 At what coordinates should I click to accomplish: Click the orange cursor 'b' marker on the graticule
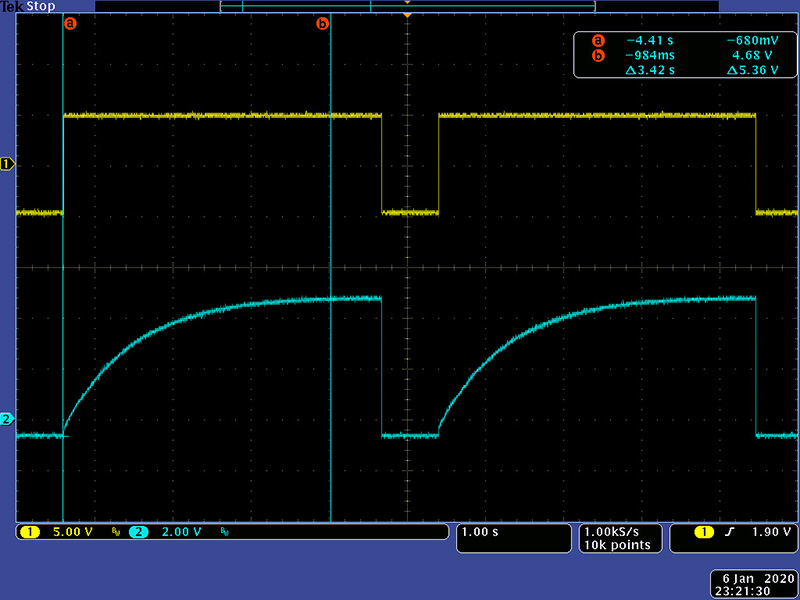coord(322,23)
